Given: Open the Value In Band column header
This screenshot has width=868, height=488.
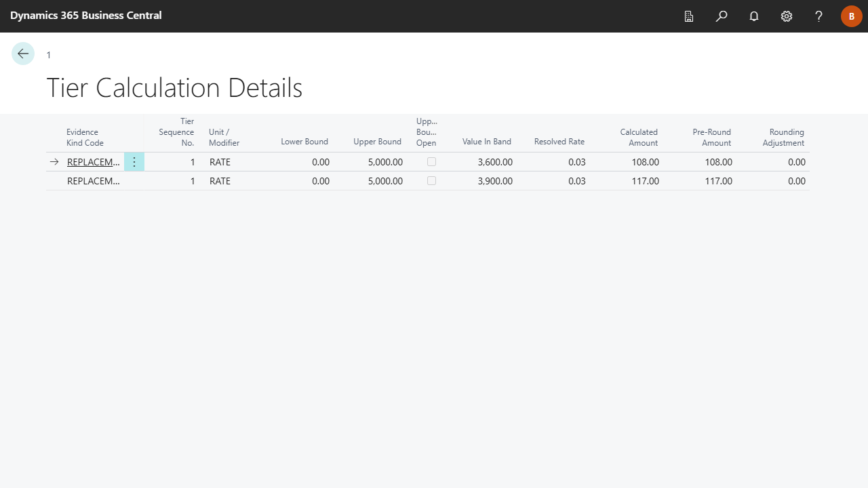Looking at the screenshot, I should pyautogui.click(x=487, y=142).
